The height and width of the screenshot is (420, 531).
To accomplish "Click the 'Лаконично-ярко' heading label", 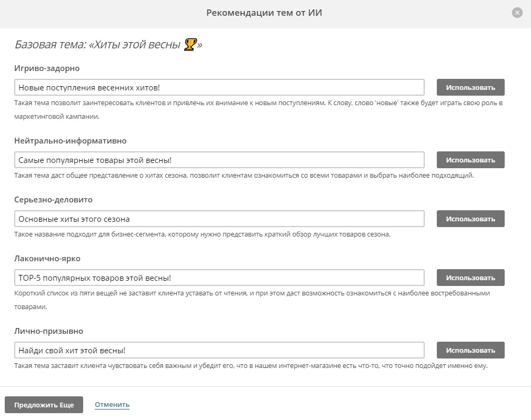I will (47, 259).
